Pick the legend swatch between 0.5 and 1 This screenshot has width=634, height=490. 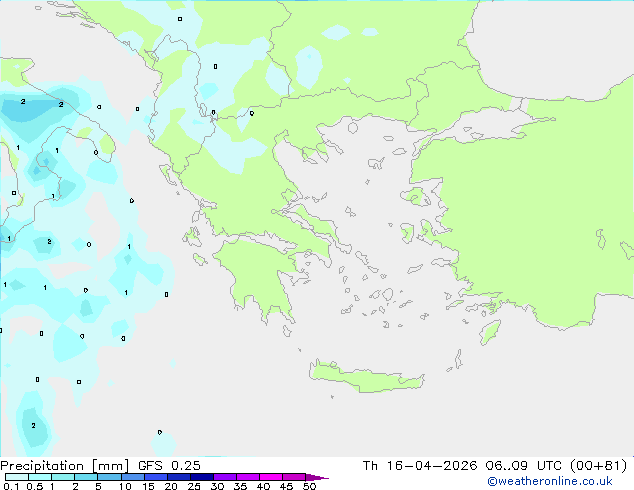(40, 477)
